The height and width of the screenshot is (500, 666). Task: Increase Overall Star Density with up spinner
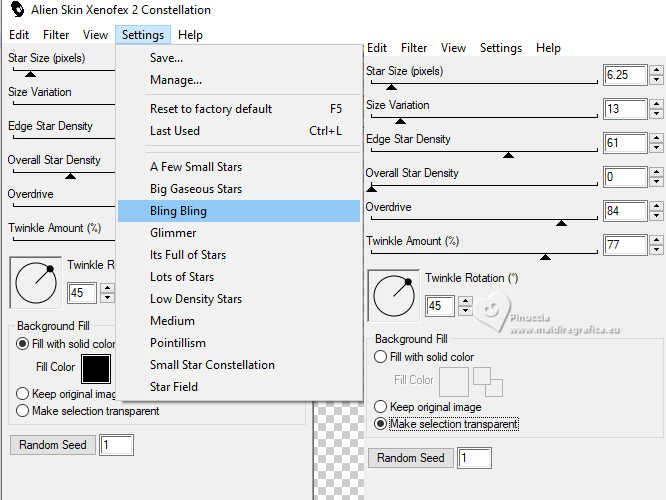[657, 172]
